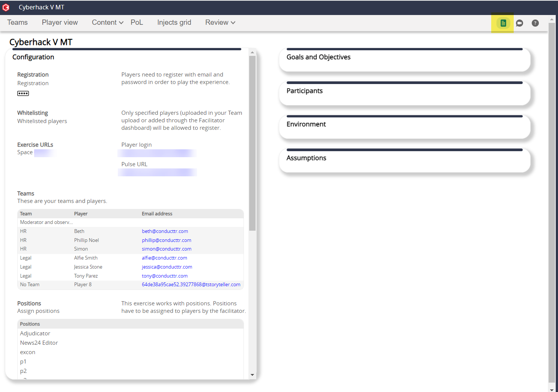Click Configuration panel scroll down arrow
The image size is (558, 392).
(x=252, y=375)
